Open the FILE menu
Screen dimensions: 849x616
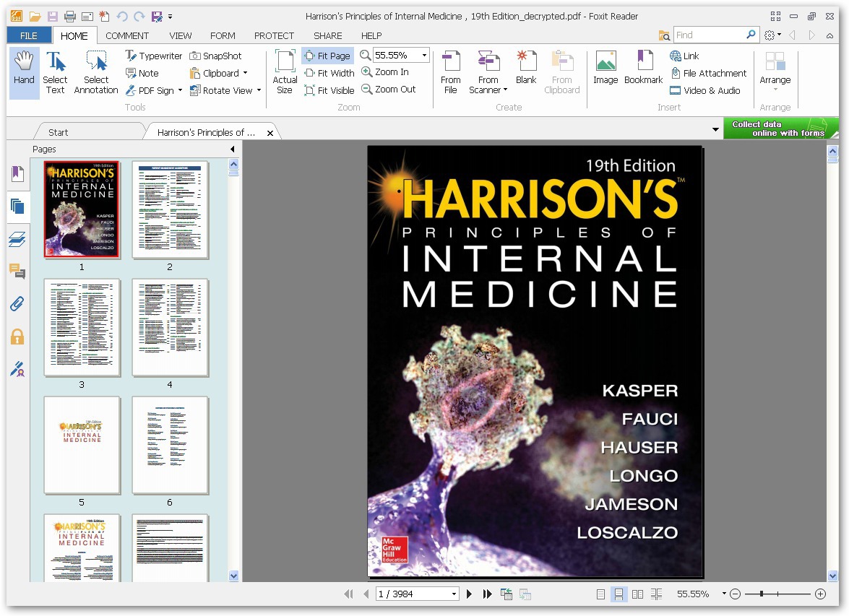tap(29, 35)
